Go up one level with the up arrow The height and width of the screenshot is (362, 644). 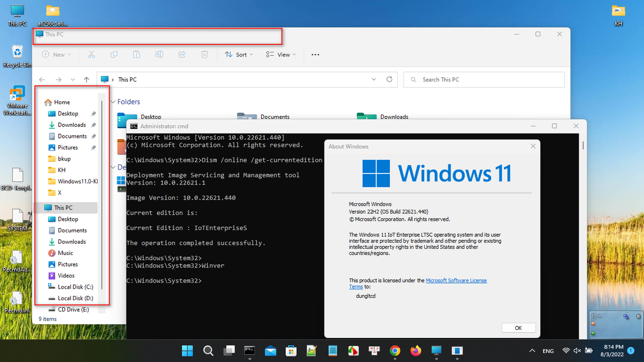[87, 79]
